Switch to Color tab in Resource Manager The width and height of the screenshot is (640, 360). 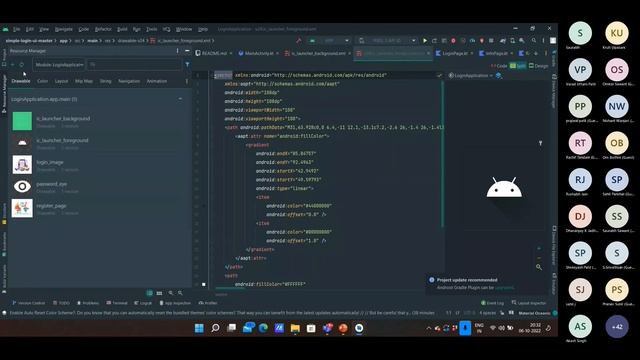pyautogui.click(x=42, y=81)
